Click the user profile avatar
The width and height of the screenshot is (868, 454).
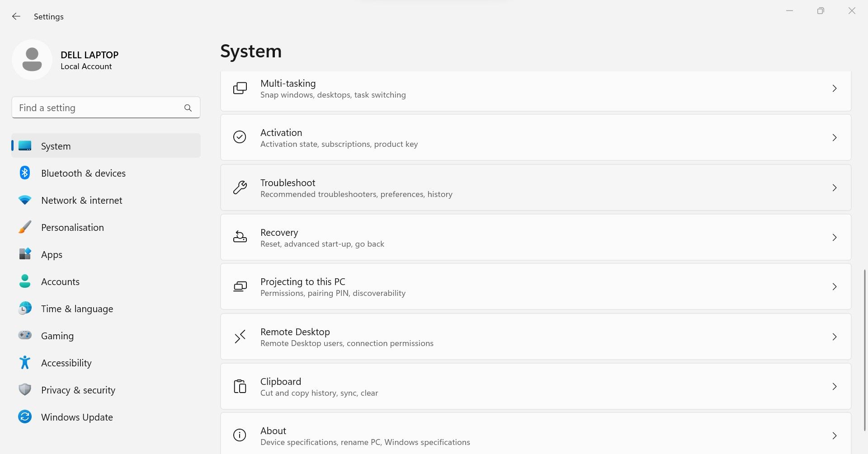coord(32,60)
